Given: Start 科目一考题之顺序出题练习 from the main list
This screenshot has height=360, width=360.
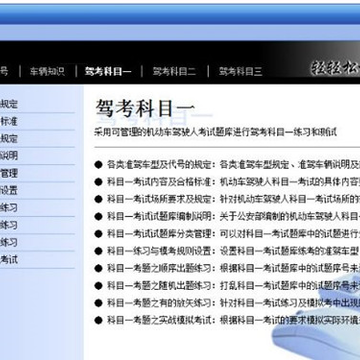Looking at the screenshot, I should tap(159, 268).
